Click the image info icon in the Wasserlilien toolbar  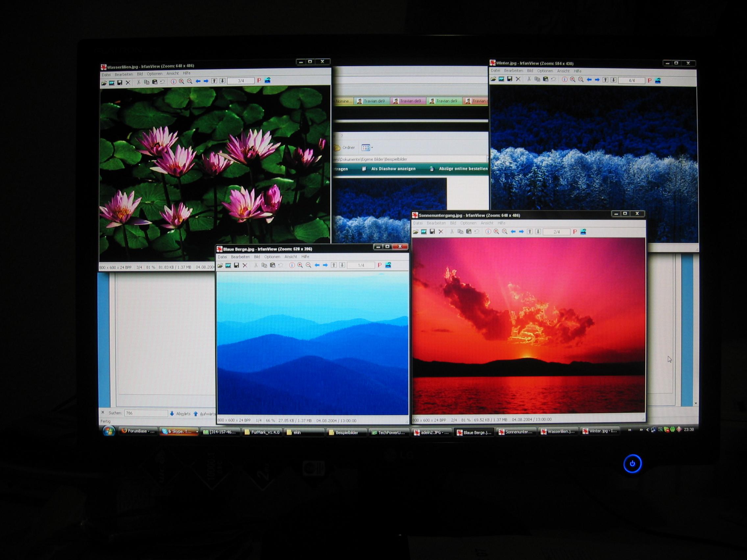(173, 82)
